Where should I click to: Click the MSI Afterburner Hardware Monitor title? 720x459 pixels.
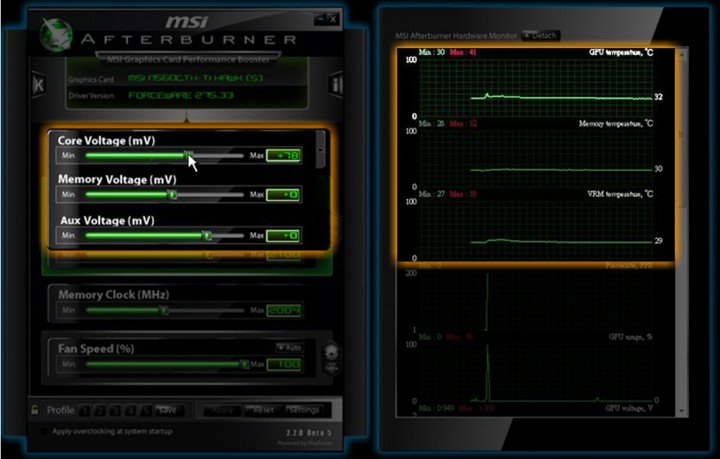(456, 35)
